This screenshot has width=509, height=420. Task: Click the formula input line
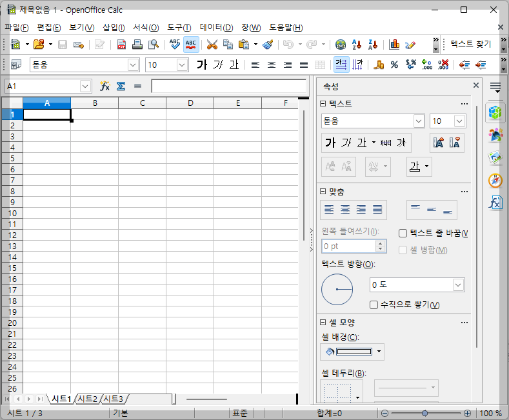pos(228,86)
